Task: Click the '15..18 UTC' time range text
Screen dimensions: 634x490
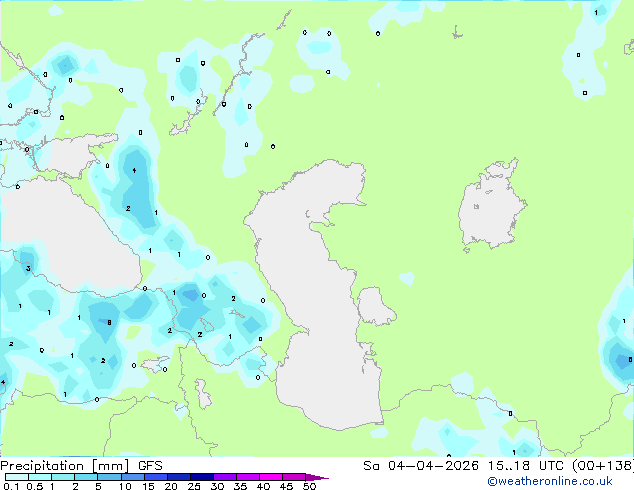Action: click(526, 466)
